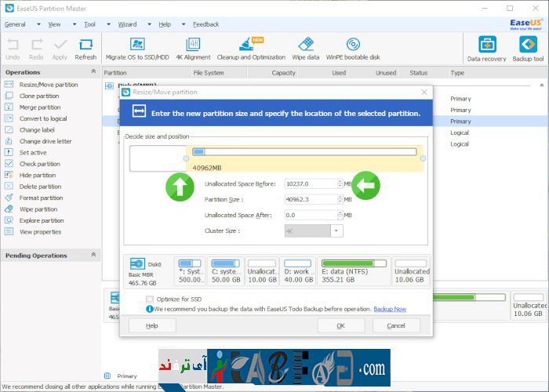Viewport: 549px width, 392px height.
Task: Select the Wipe data tool
Action: click(306, 45)
